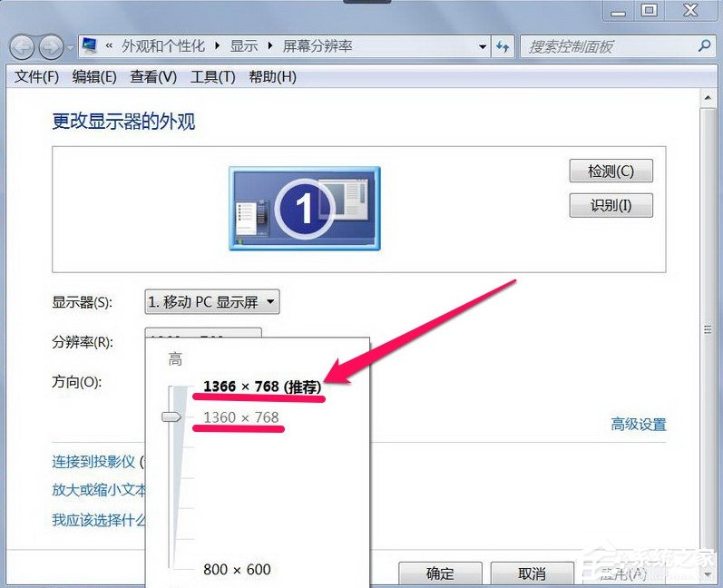The image size is (723, 588).
Task: Open the 文件(F) menu
Action: click(x=37, y=77)
